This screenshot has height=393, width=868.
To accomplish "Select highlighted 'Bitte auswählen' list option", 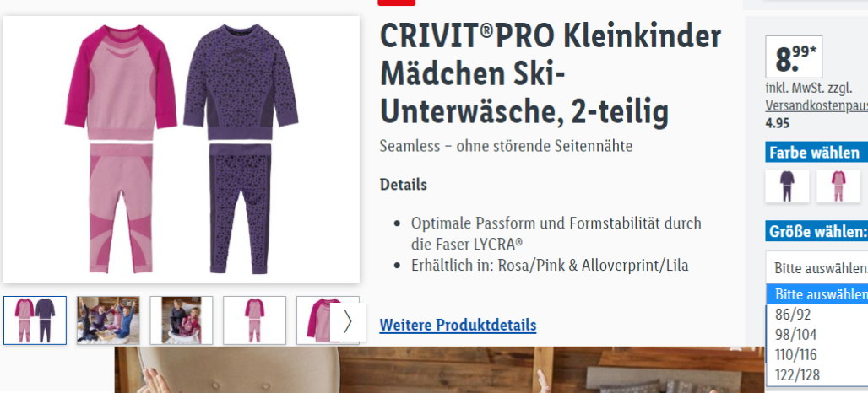I will click(x=817, y=294).
